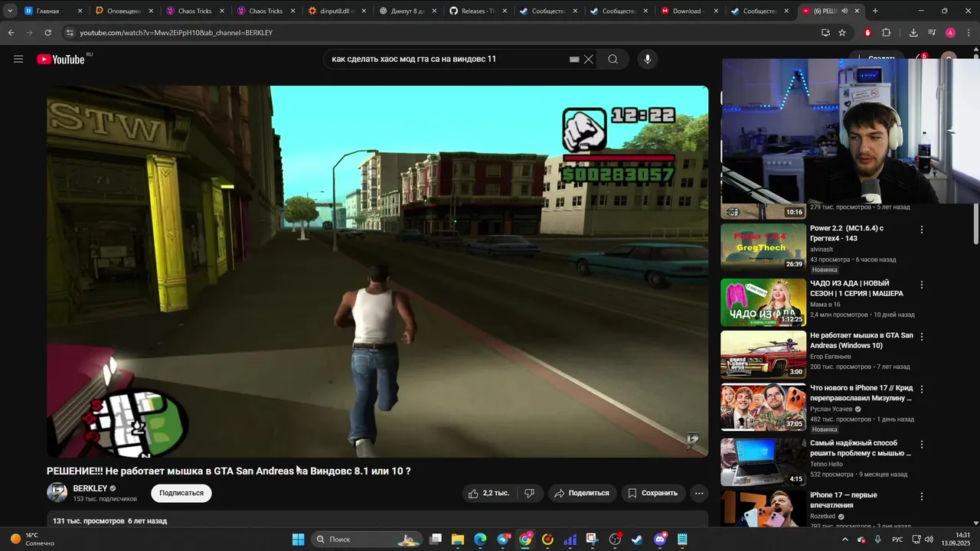Open Самый надёжный способ video title
This screenshot has height=551, width=980.
coord(861,448)
